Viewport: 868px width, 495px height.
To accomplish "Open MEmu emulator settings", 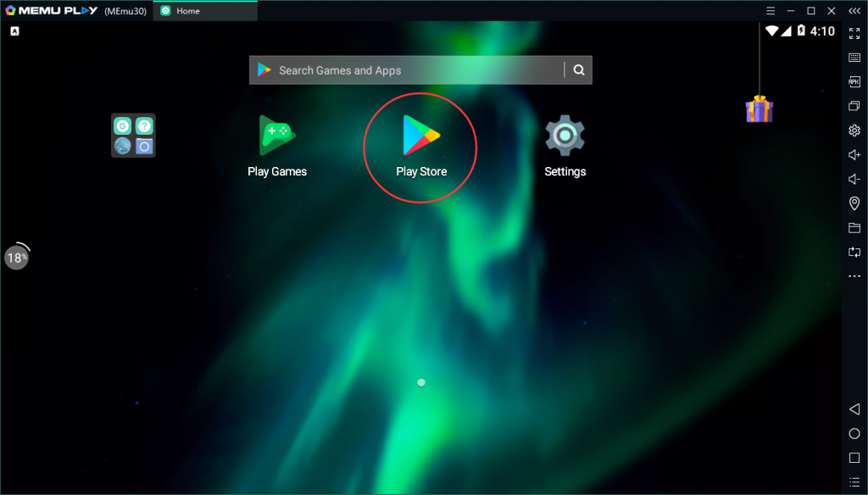I will (x=854, y=131).
